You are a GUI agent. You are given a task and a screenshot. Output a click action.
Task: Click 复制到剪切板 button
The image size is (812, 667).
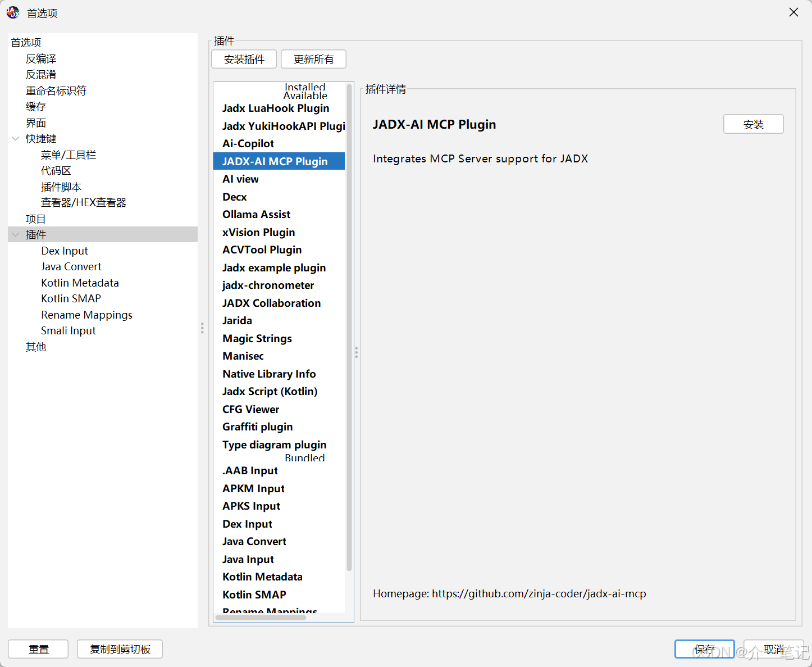click(x=120, y=649)
